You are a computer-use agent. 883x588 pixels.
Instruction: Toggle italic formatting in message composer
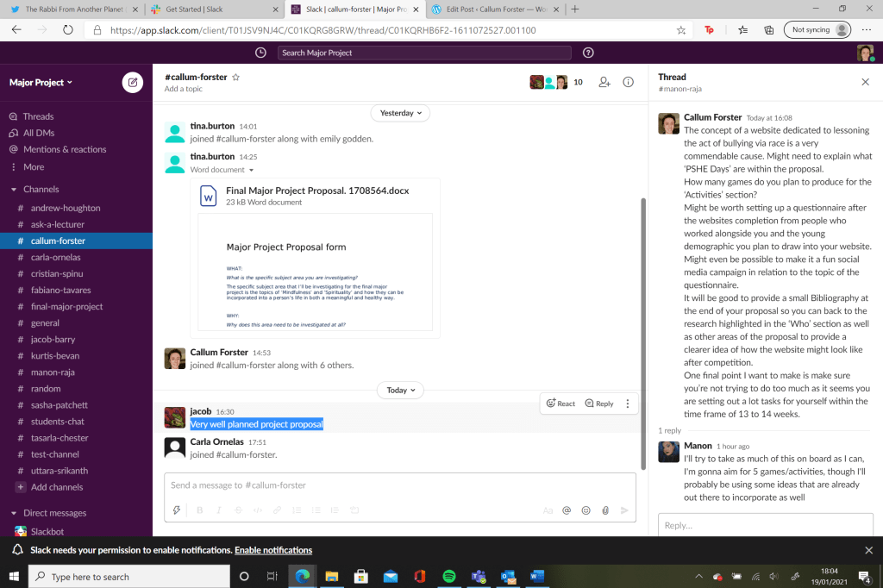tap(219, 510)
